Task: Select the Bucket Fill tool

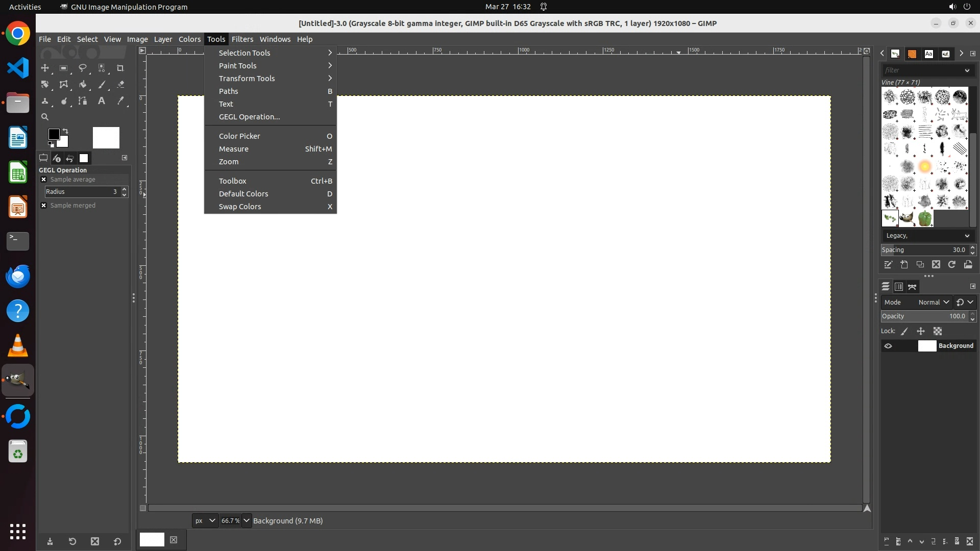Action: (x=83, y=85)
